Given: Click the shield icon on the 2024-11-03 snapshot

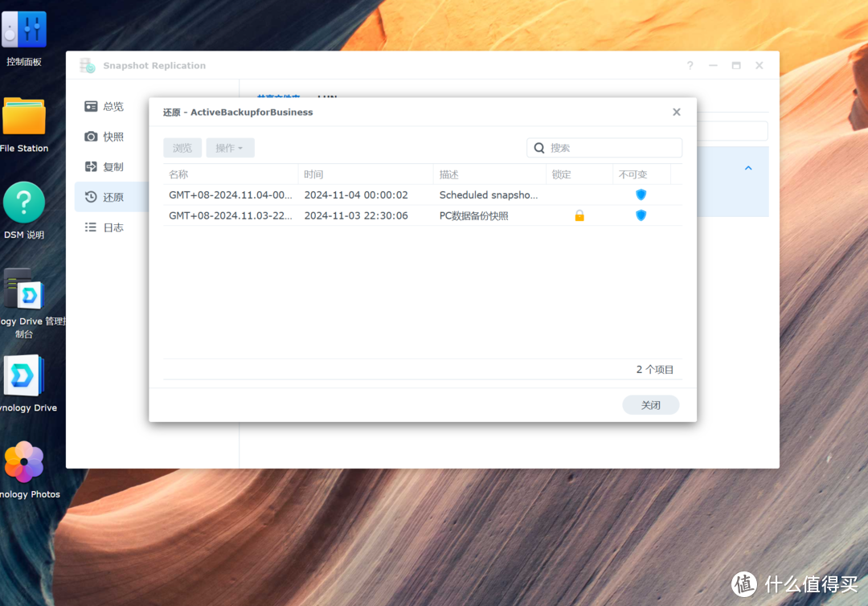Looking at the screenshot, I should pyautogui.click(x=641, y=215).
